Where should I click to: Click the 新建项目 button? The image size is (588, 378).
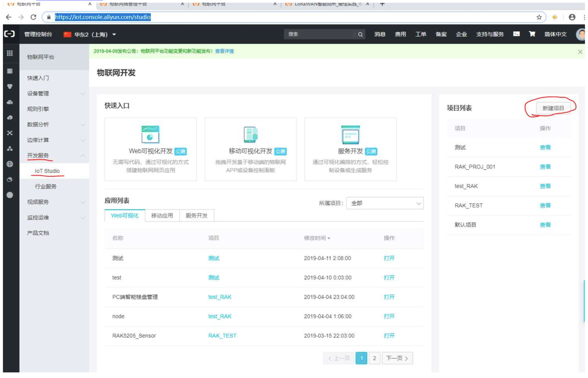click(555, 107)
